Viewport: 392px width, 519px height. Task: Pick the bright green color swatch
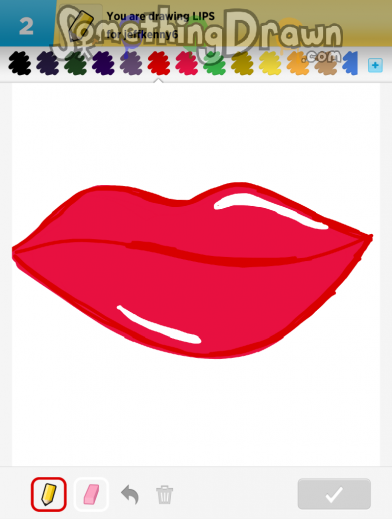click(214, 63)
